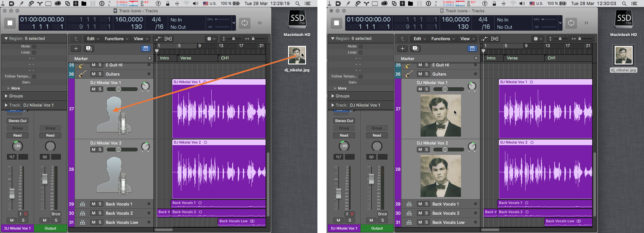Enable Follow Tempo checkbox, 12:29:19 screenshot
644x233 pixels.
[x=34, y=77]
